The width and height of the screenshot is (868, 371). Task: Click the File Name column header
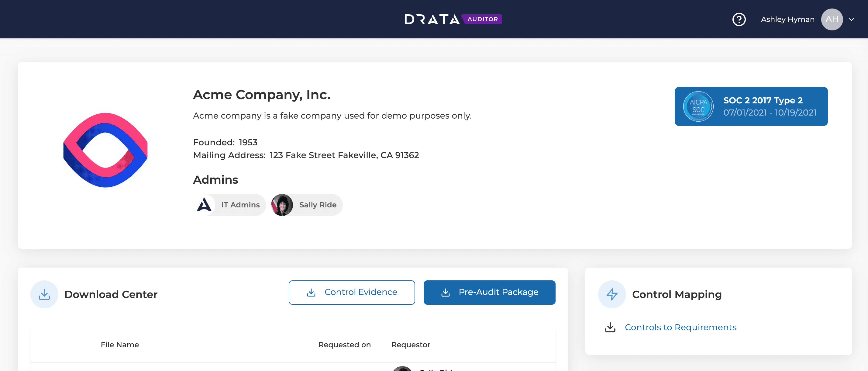[x=120, y=344]
